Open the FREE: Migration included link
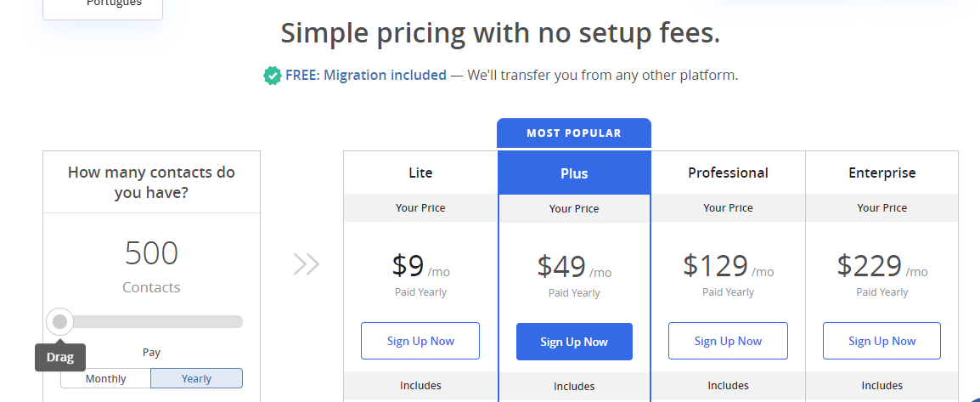 coord(366,76)
